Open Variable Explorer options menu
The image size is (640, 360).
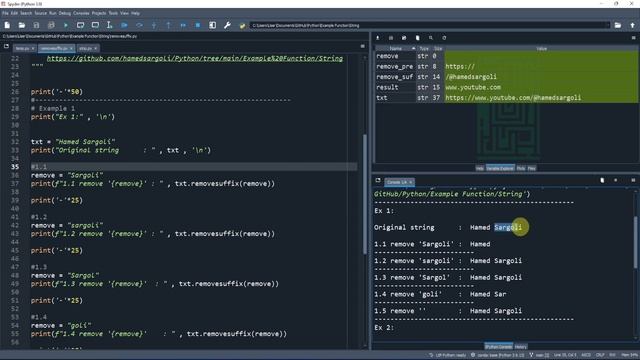tap(633, 38)
